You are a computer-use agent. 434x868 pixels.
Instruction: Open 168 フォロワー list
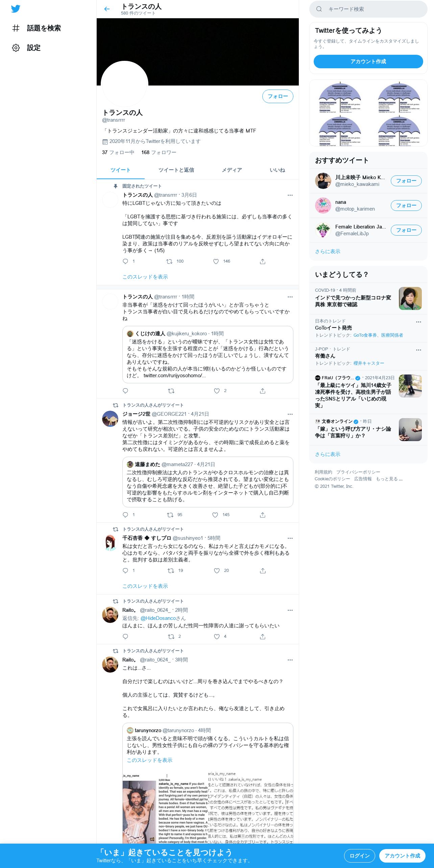[159, 152]
